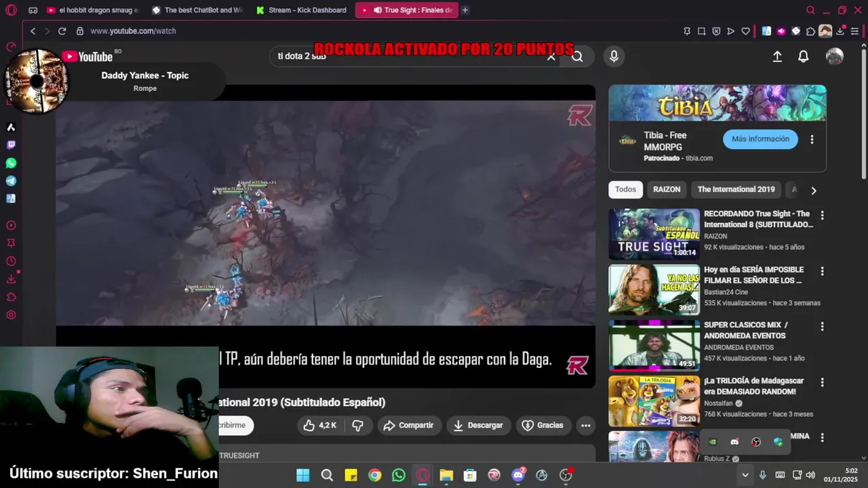Open options for Tibia ad

click(812, 140)
